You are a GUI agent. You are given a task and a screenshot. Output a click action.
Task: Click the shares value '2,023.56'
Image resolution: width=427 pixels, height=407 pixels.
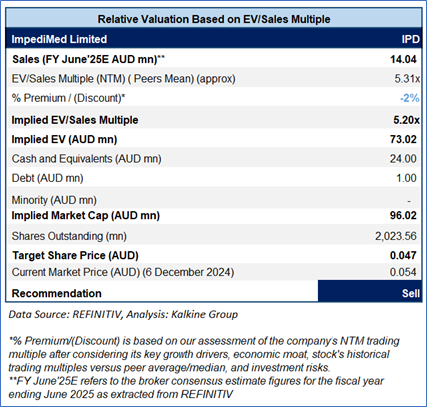click(x=396, y=236)
